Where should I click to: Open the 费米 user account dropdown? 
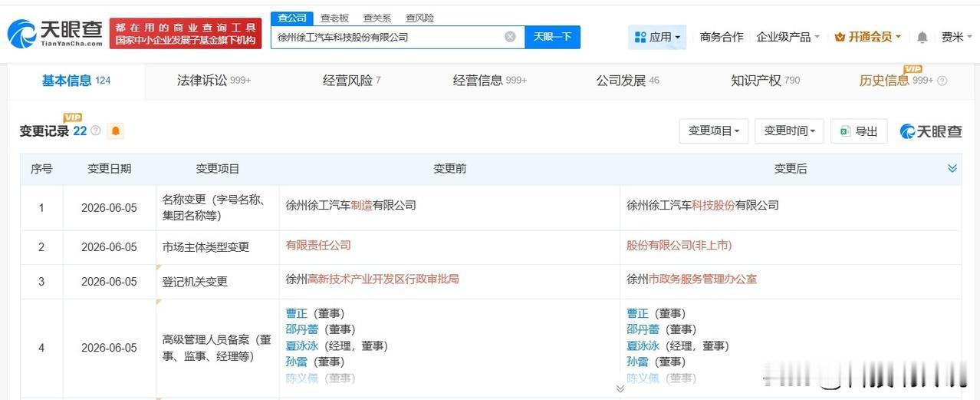956,37
